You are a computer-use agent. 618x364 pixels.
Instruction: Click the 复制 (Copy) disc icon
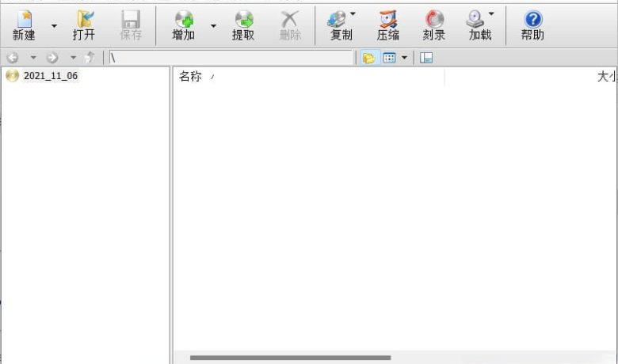(337, 19)
